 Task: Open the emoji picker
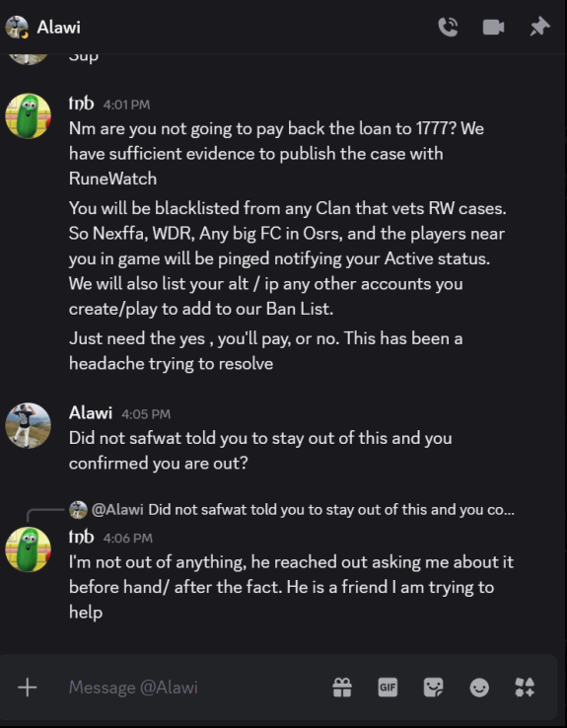(479, 688)
